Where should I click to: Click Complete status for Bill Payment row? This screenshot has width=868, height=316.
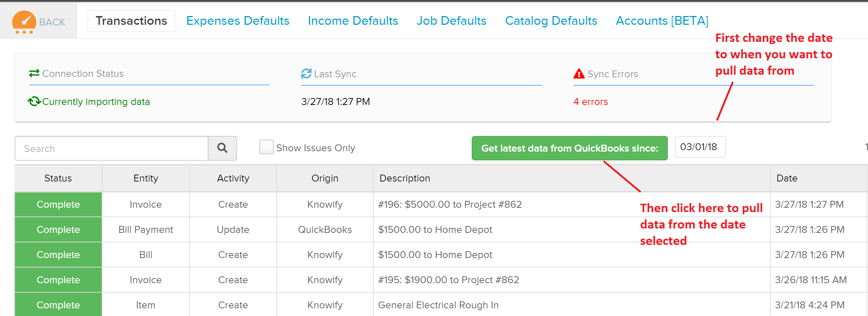pos(58,230)
